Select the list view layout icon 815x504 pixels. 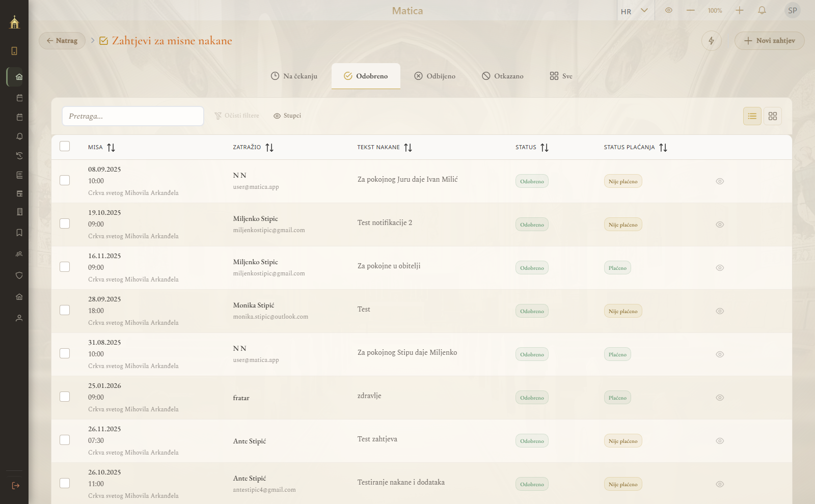[752, 116]
